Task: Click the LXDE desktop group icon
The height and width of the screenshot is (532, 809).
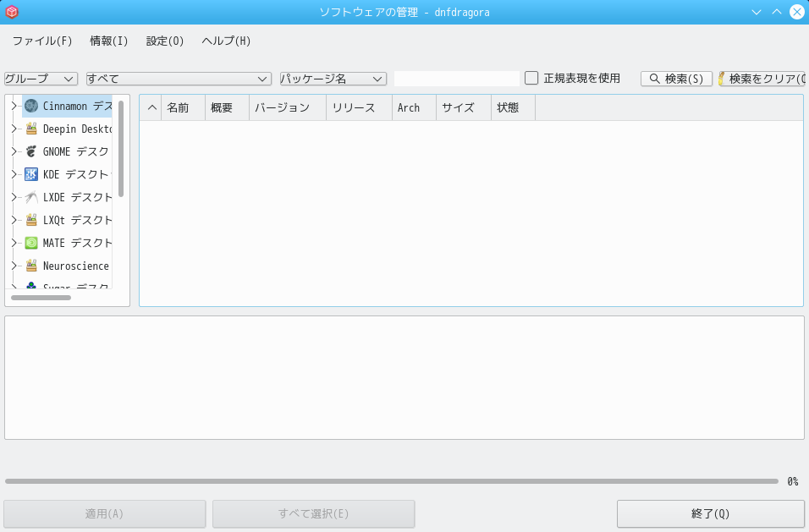Action: click(31, 197)
